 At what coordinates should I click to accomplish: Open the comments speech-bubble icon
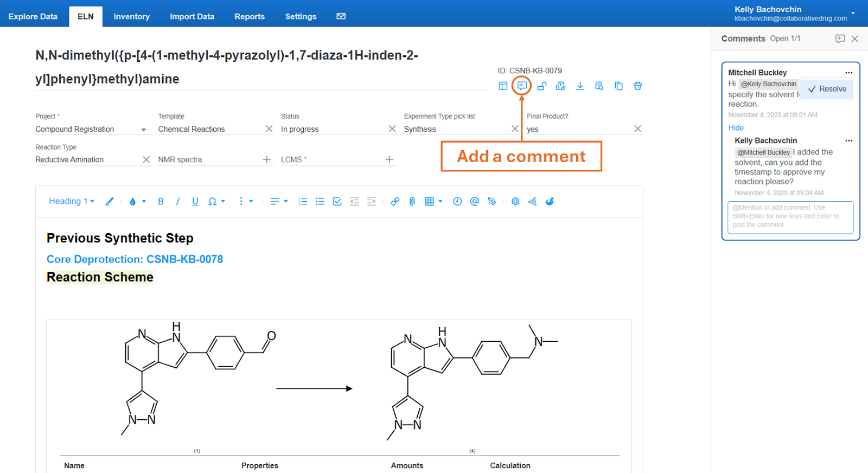click(521, 86)
